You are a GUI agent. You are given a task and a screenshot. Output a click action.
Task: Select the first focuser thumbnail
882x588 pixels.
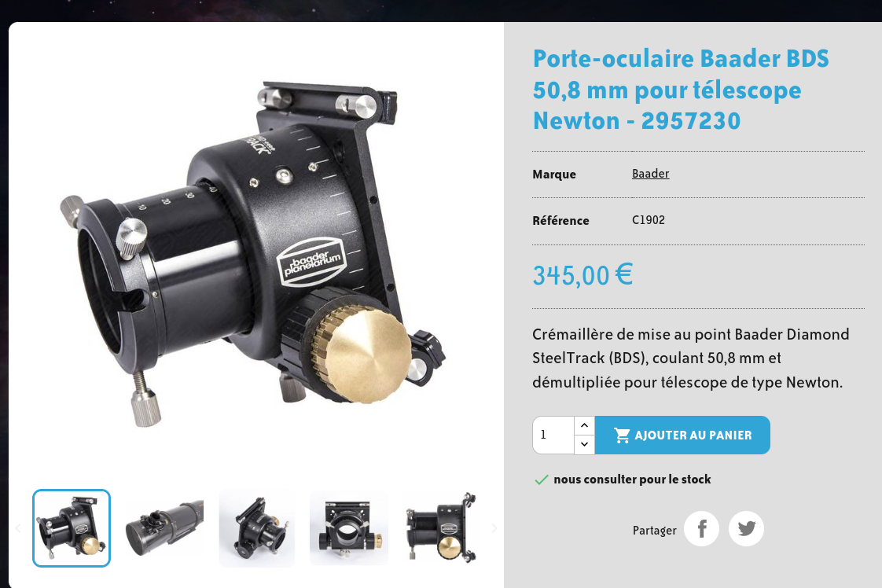click(x=72, y=528)
